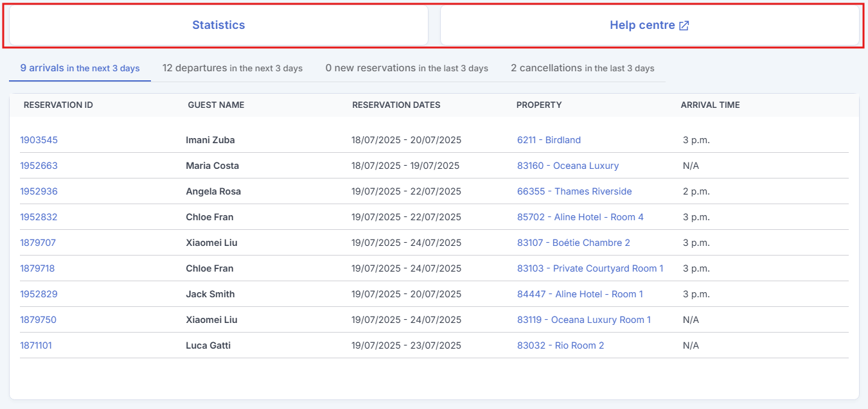Open property 85702 - Aline Hotel - Room 4

580,217
